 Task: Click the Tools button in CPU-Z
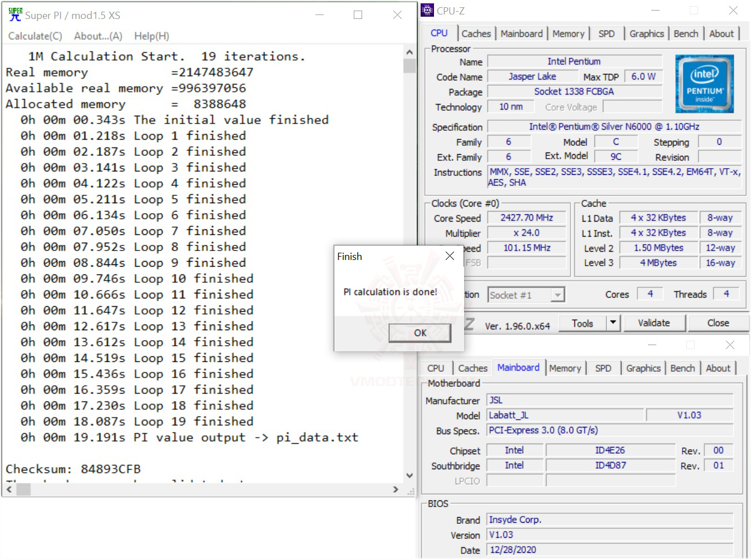tap(582, 323)
